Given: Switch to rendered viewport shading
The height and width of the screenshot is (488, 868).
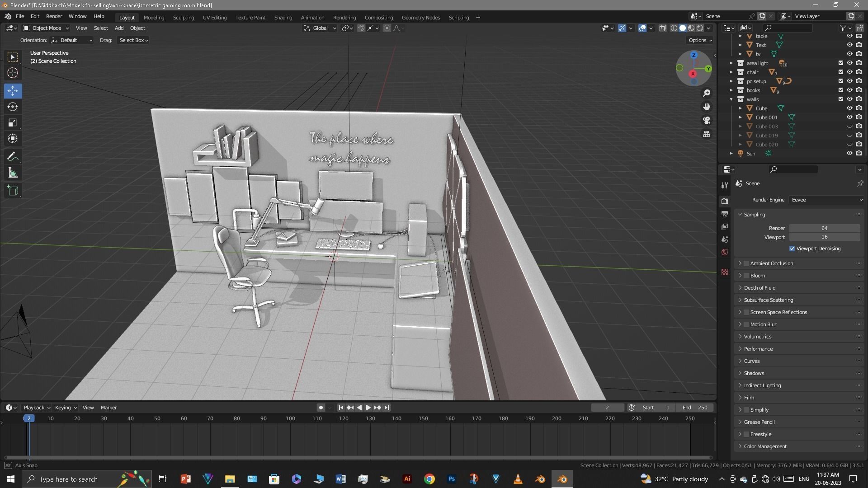Looking at the screenshot, I should [x=700, y=28].
